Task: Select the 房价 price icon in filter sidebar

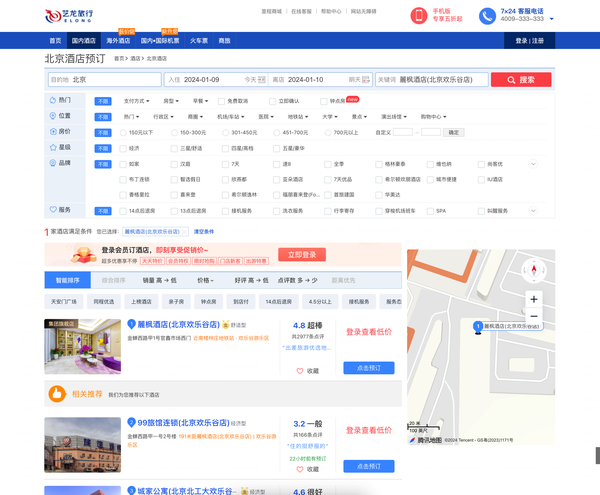Action: pyautogui.click(x=53, y=131)
